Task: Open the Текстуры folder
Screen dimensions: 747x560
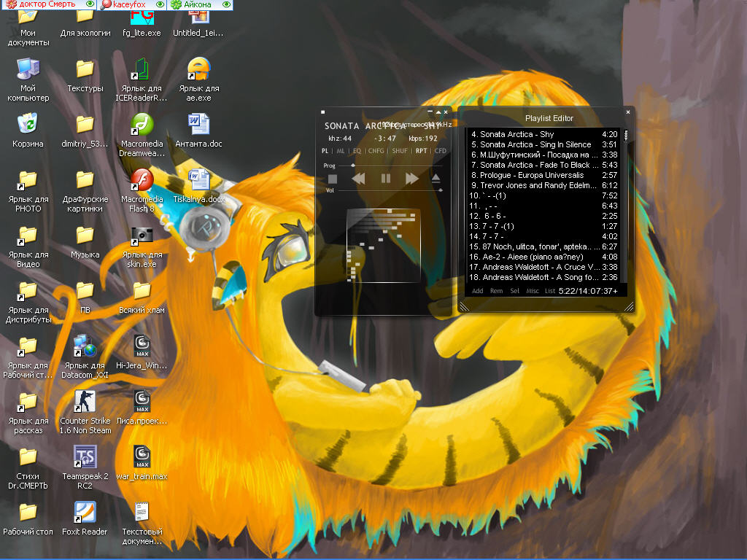Action: pos(85,69)
